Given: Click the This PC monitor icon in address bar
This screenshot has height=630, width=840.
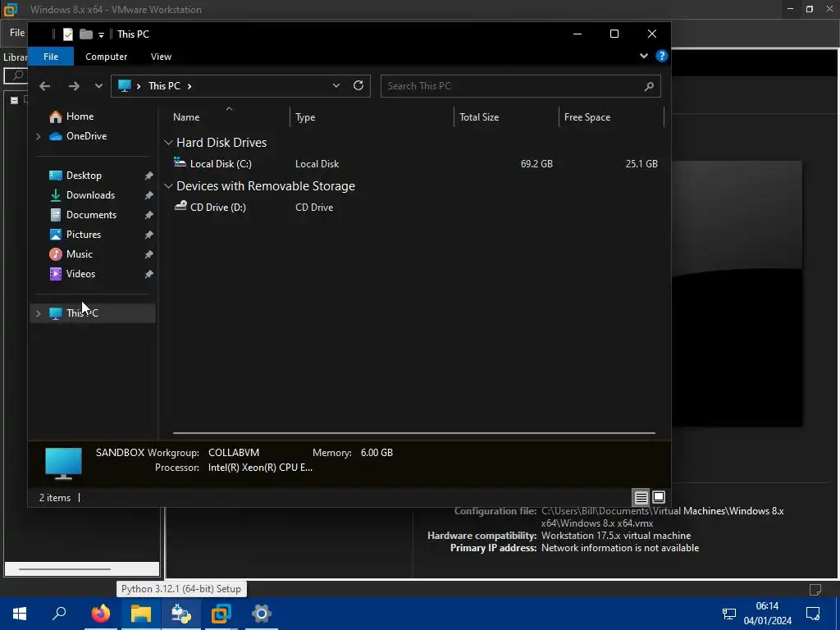Looking at the screenshot, I should [x=125, y=85].
